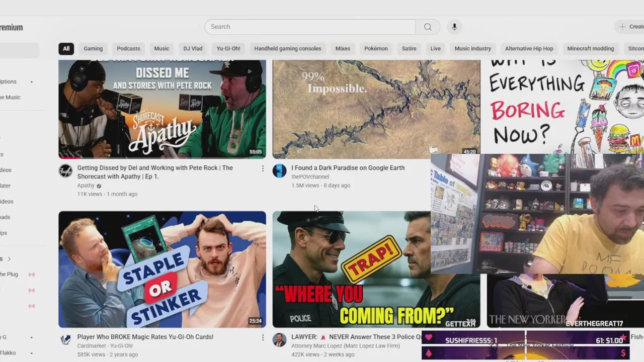Open the LAWYER NEVER Answer video title
644x362 pixels.
356,337
